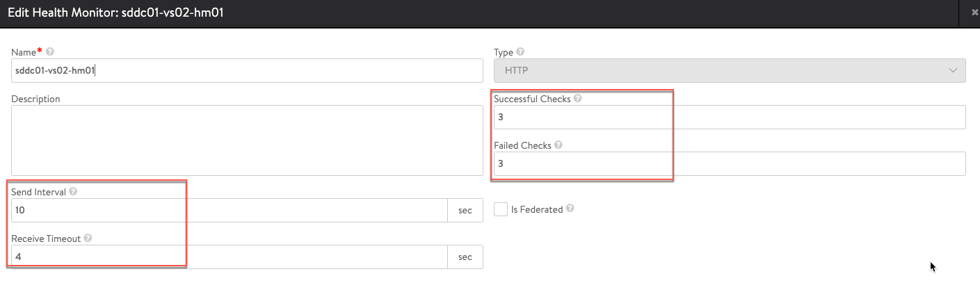Close the Edit Health Monitor dialog
This screenshot has width=980, height=292.
pyautogui.click(x=972, y=13)
